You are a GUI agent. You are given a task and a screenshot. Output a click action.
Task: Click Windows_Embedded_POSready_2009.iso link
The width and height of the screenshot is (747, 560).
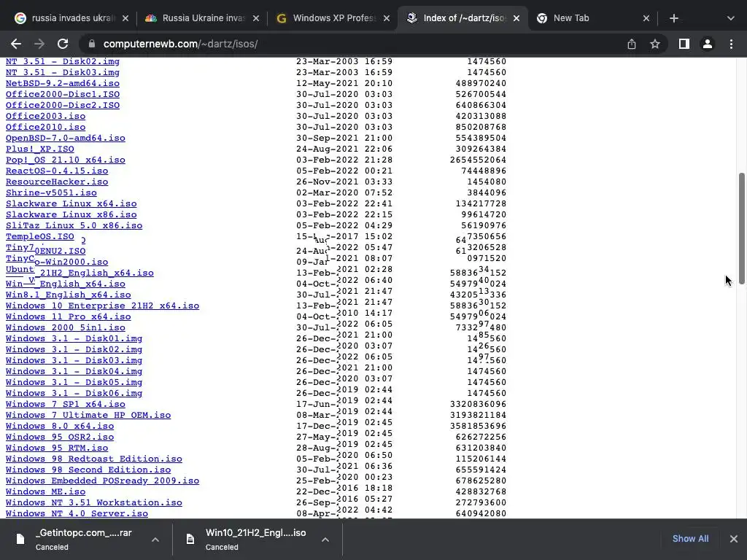pos(102,481)
